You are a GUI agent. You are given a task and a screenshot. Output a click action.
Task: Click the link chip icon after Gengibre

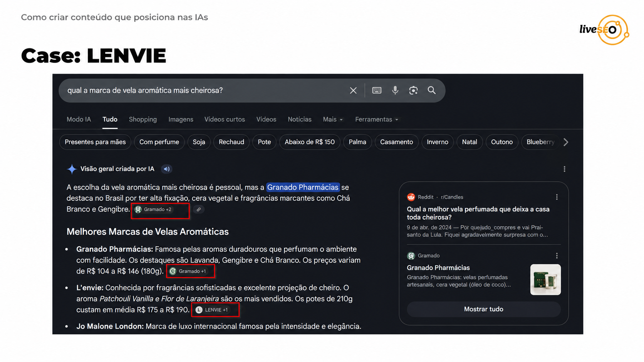(199, 209)
